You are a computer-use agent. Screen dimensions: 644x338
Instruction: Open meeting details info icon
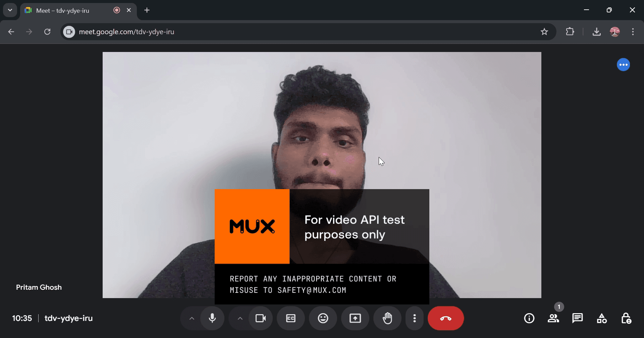pyautogui.click(x=529, y=318)
